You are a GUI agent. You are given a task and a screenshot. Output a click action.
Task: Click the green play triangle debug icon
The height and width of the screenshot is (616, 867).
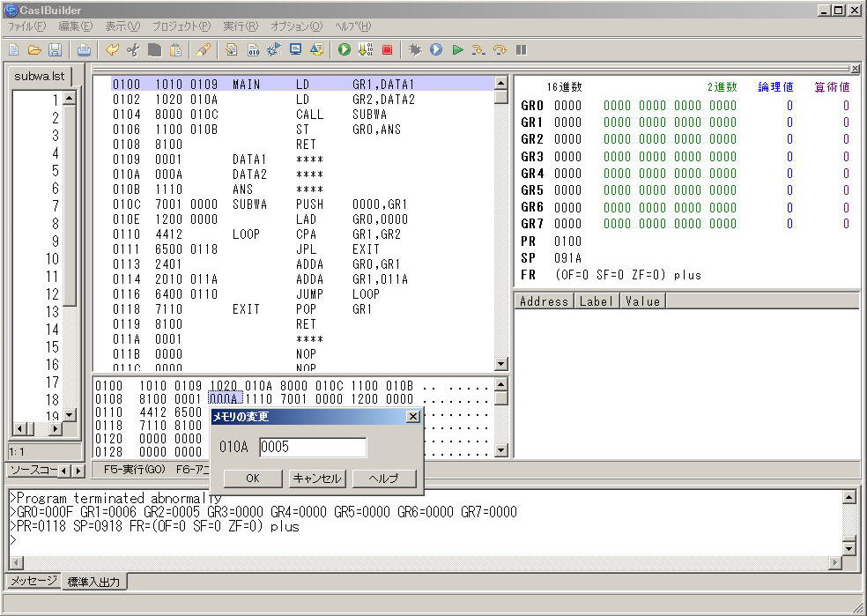(457, 50)
